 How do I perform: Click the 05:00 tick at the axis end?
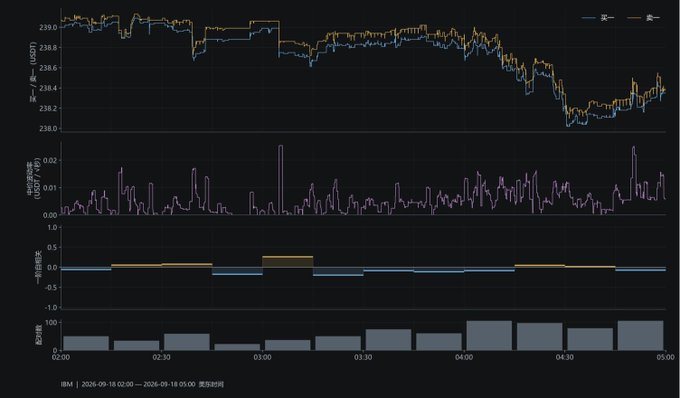pos(665,357)
